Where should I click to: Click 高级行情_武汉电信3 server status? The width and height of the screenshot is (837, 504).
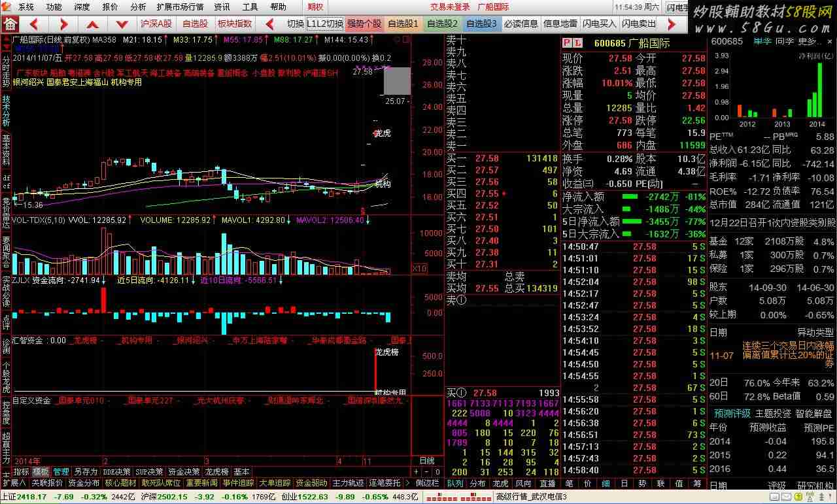531,497
